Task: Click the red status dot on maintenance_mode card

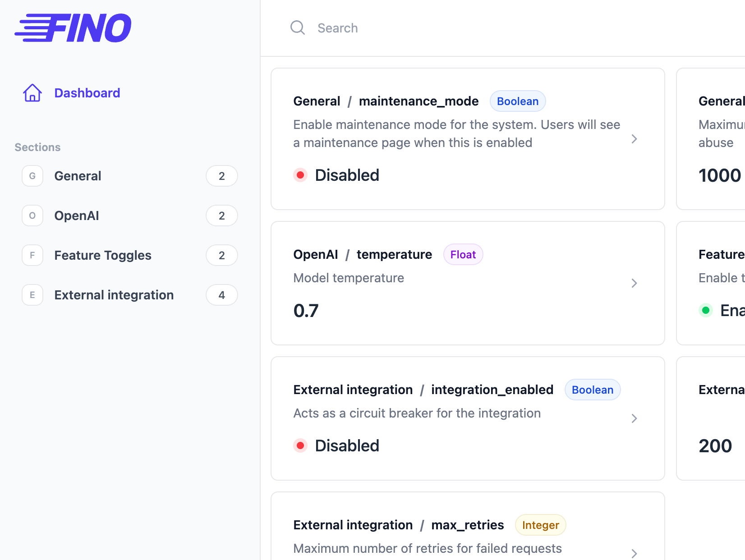Action: click(300, 175)
